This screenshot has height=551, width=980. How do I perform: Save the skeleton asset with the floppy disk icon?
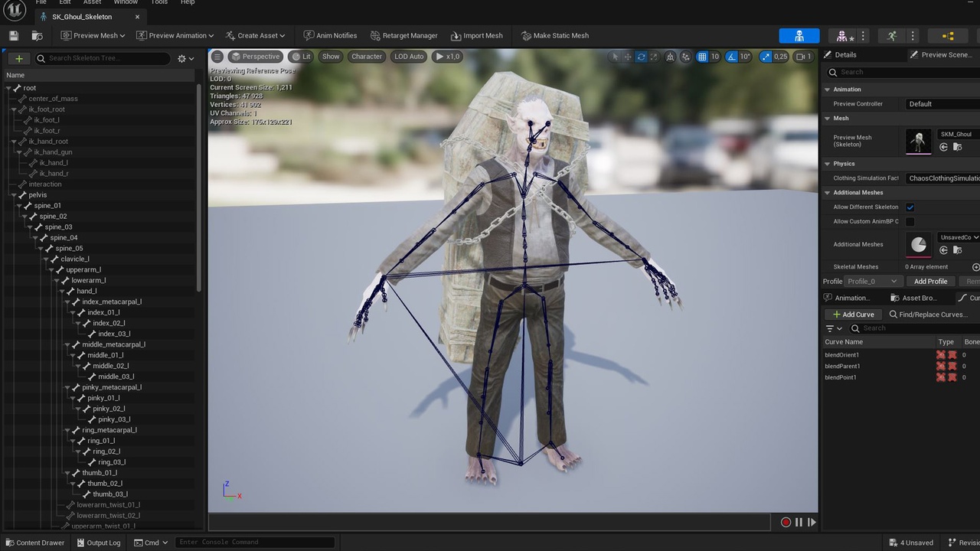pos(14,35)
